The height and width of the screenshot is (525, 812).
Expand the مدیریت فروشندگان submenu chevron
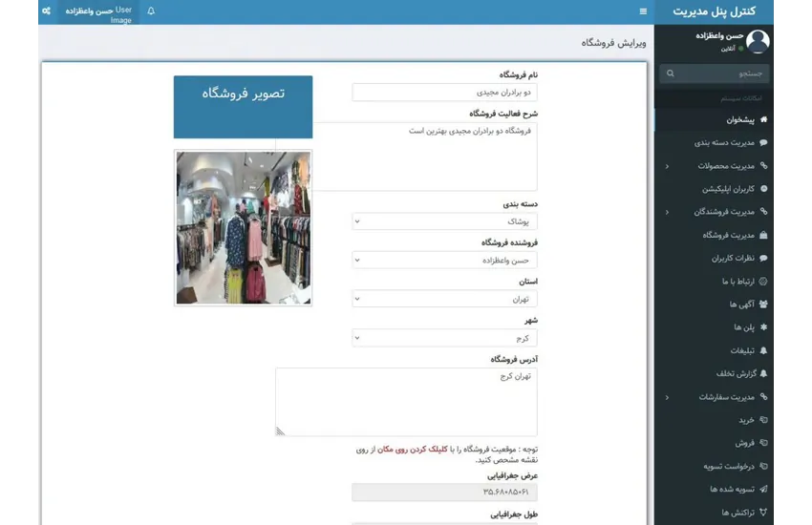(667, 212)
